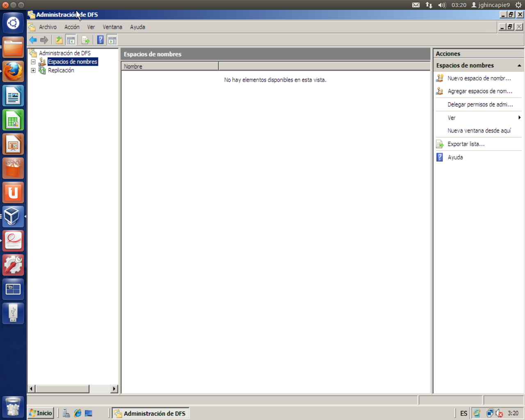Viewport: 525px width, 420px height.
Task: Click the muted volume tray icon
Action: [x=499, y=413]
